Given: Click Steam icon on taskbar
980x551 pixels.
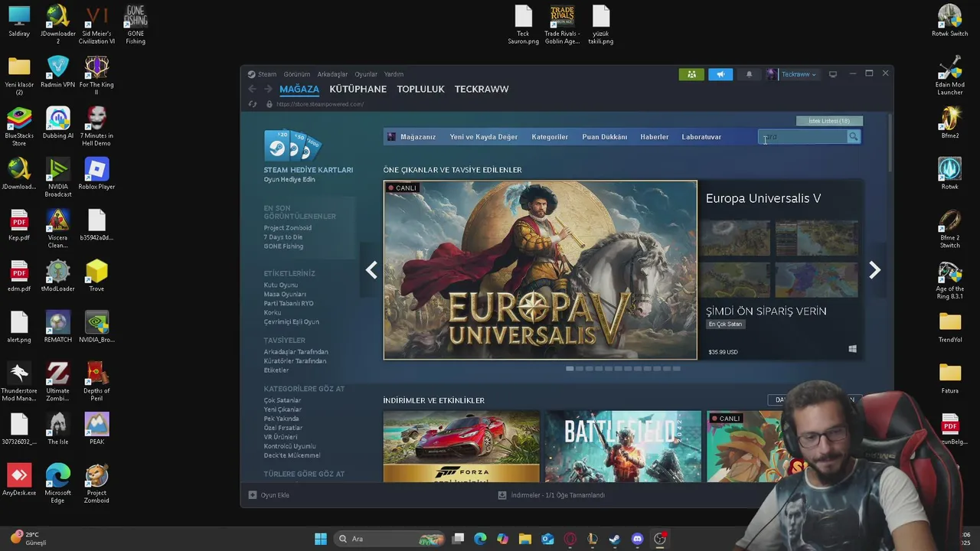Looking at the screenshot, I should [x=615, y=539].
